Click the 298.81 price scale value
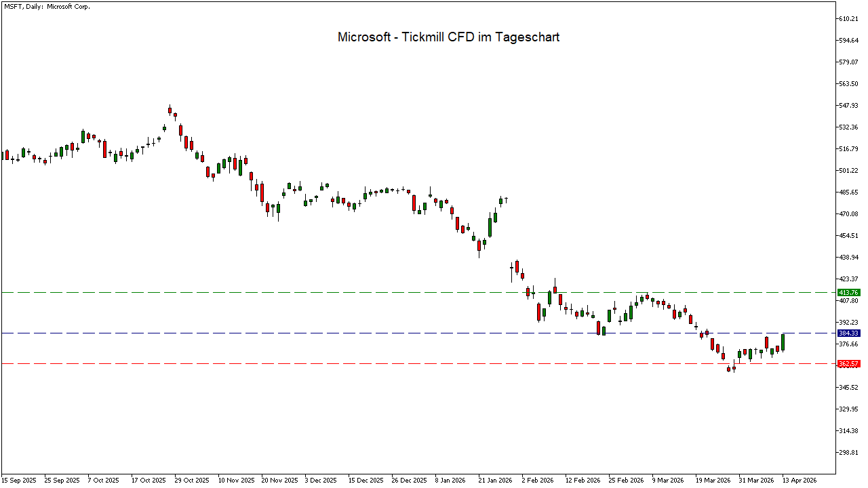Image resolution: width=868 pixels, height=488 pixels. click(849, 453)
